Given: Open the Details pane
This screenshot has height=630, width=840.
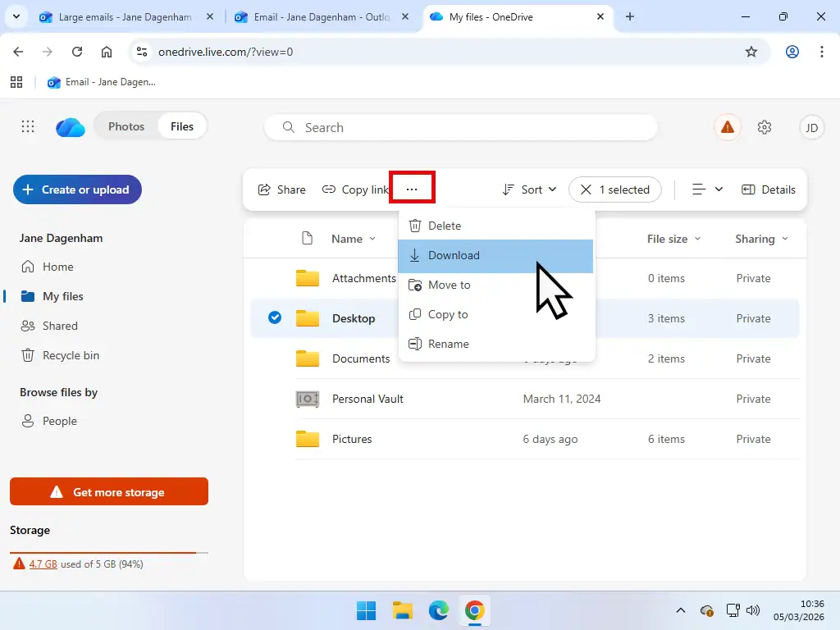Looking at the screenshot, I should [x=769, y=189].
